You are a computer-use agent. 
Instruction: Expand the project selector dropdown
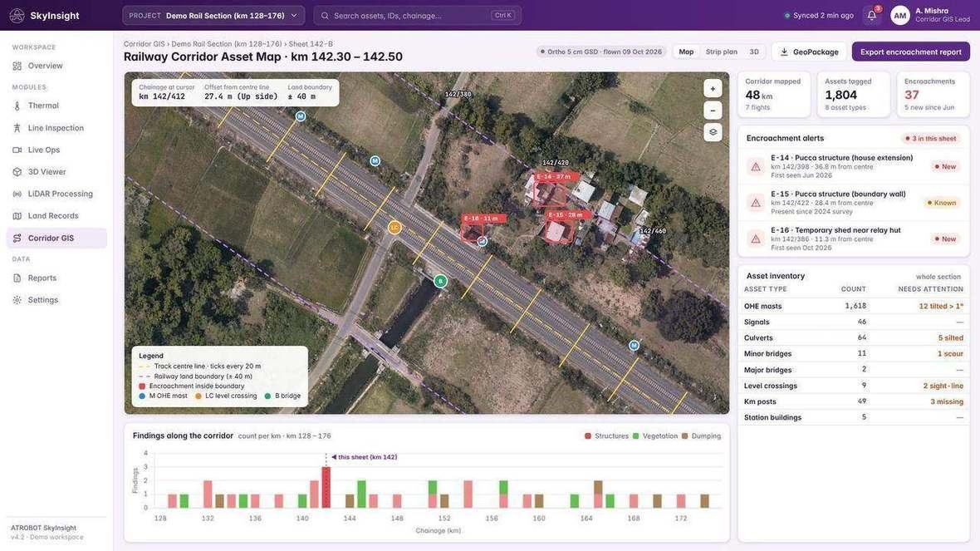click(213, 16)
